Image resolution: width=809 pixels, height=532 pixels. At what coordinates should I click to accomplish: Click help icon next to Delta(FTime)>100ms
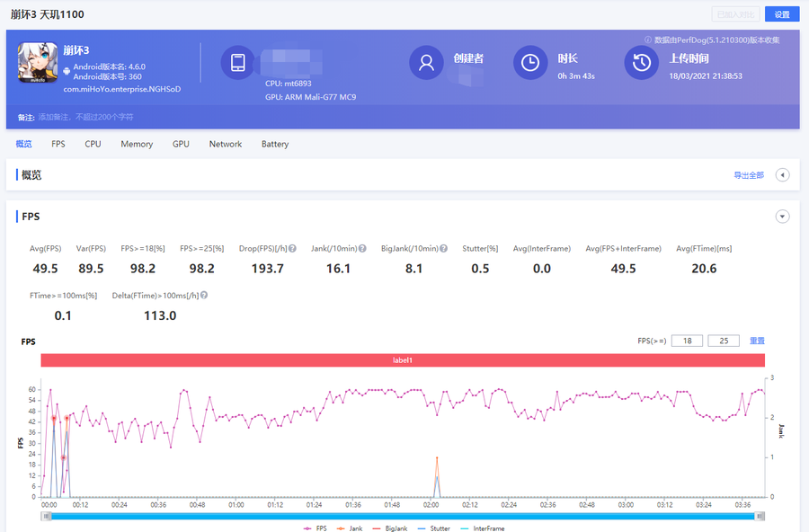click(x=205, y=296)
